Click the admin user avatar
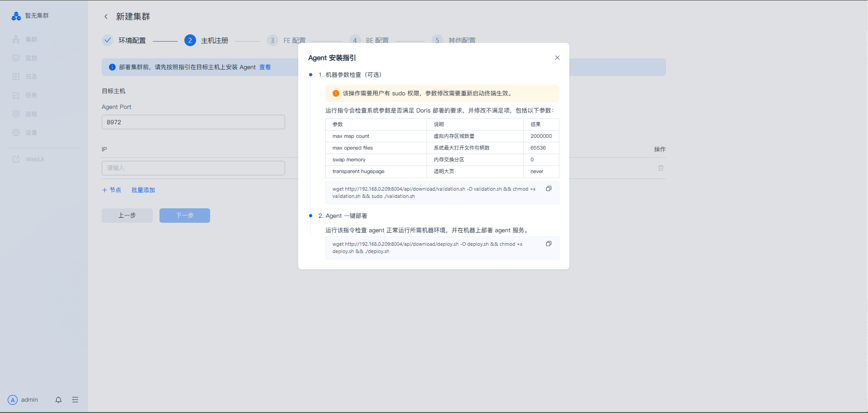868x413 pixels. 13,400
